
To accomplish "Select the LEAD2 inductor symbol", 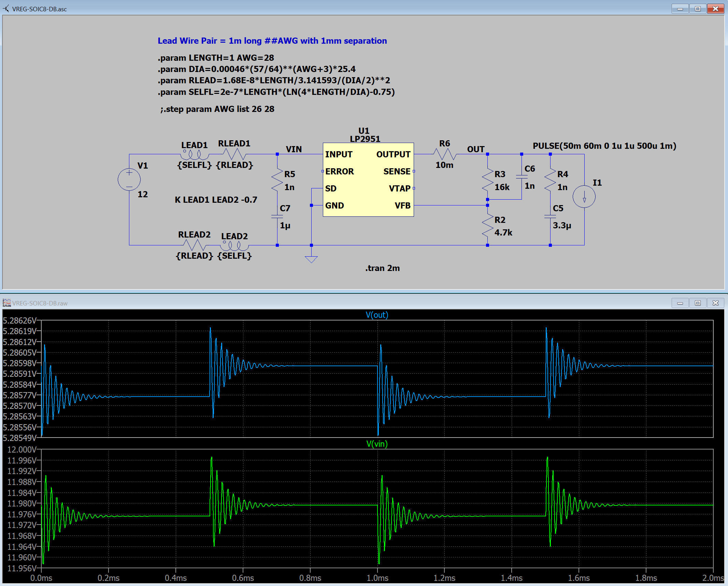I will coord(234,245).
